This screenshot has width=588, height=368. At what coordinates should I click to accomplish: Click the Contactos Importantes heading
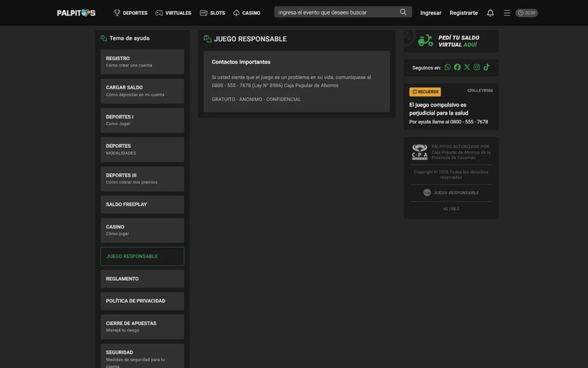pos(241,62)
